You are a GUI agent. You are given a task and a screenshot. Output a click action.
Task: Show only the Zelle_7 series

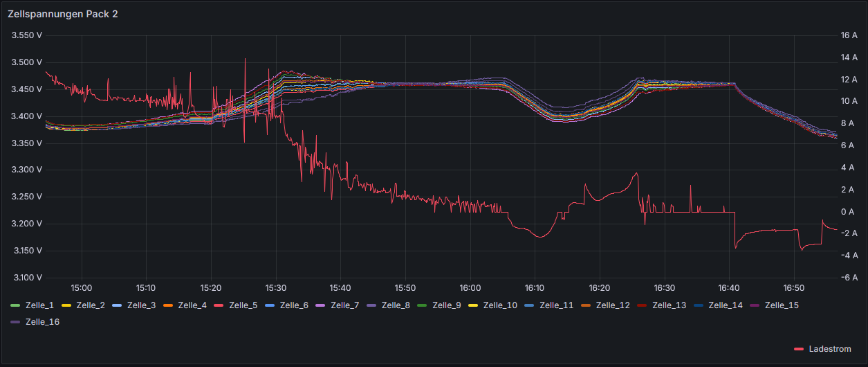tap(345, 305)
